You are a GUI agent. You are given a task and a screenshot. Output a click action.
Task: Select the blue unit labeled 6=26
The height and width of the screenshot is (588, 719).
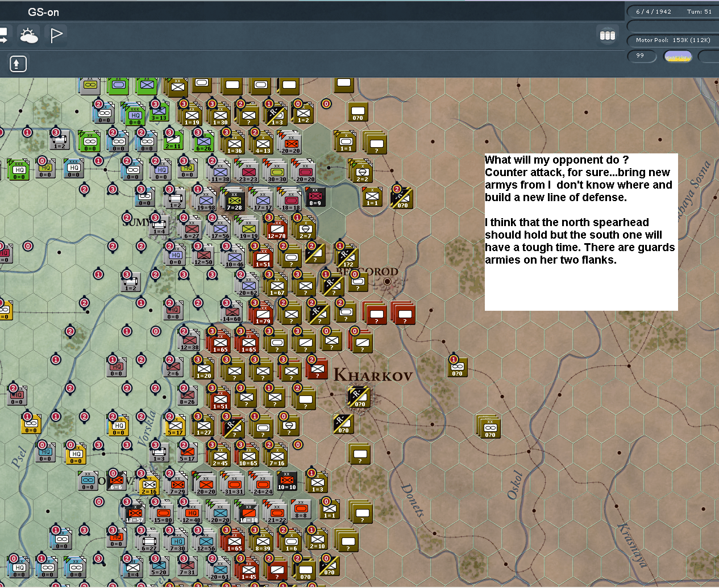point(203,141)
